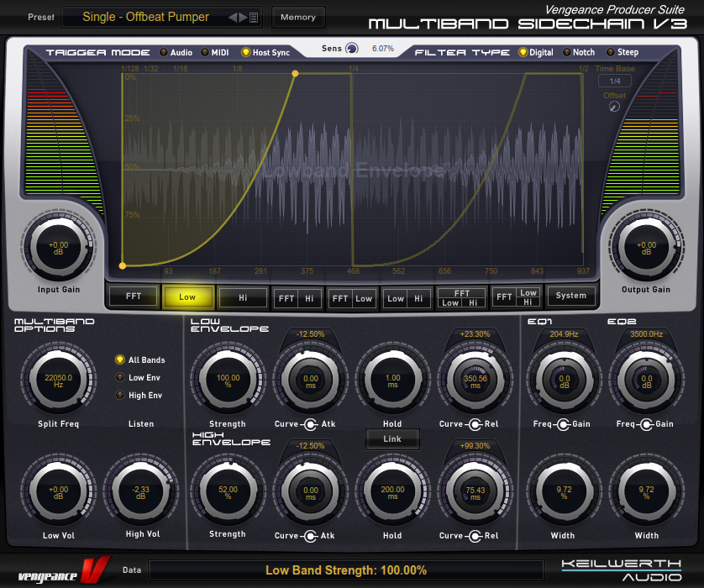Enable Low Env listen mode
This screenshot has width=704, height=588.
click(x=120, y=377)
